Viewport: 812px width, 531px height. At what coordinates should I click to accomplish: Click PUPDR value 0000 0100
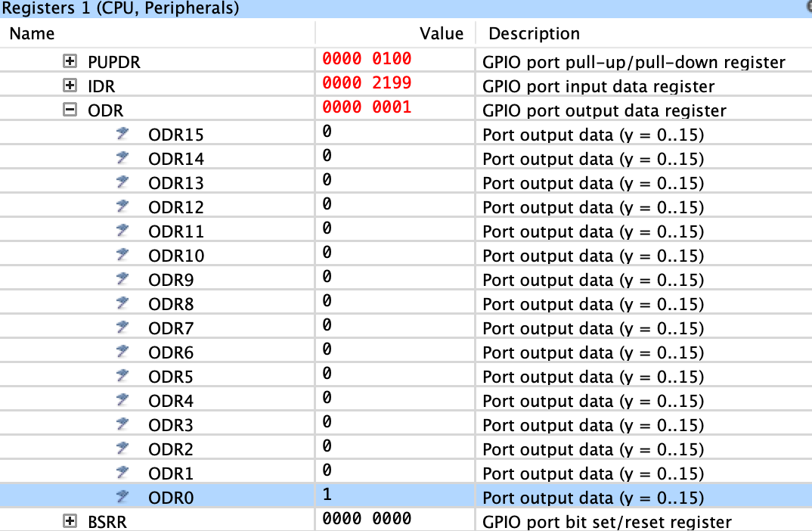click(x=367, y=58)
